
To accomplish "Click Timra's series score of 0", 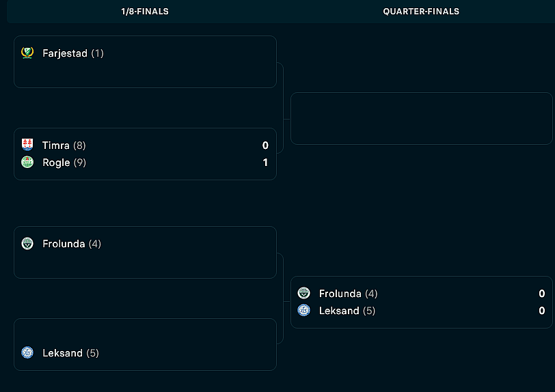I will [265, 145].
